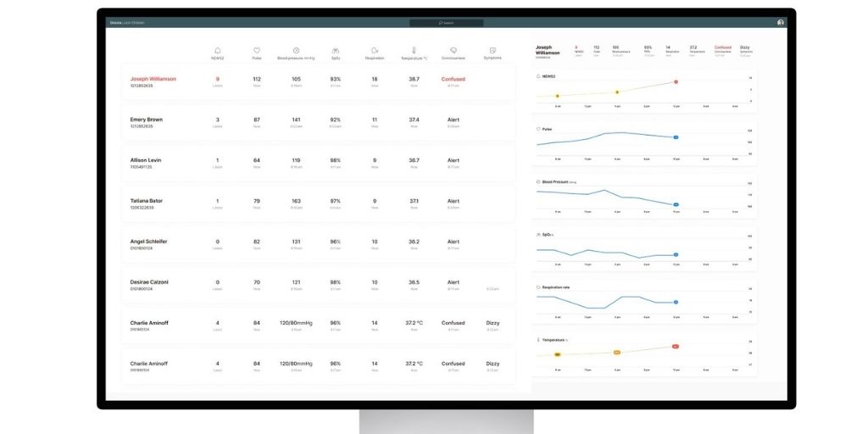Click the Pulse heart icon in table header

point(257,51)
